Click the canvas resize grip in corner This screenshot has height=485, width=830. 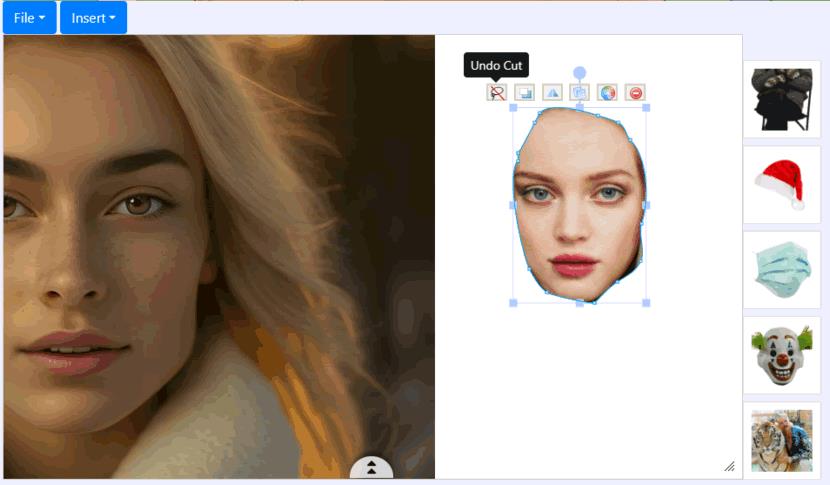tap(730, 466)
